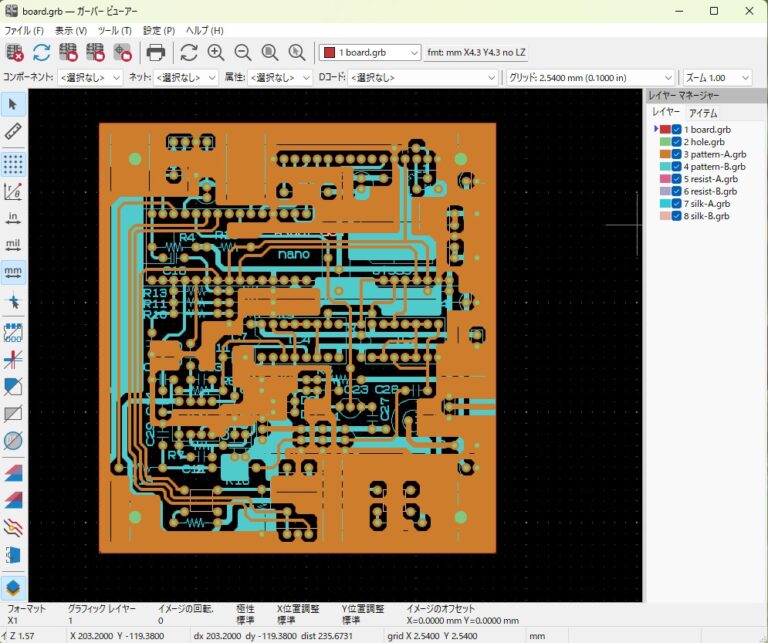The image size is (768, 643).
Task: Open the layer manager toggle icon
Action: tap(14, 587)
